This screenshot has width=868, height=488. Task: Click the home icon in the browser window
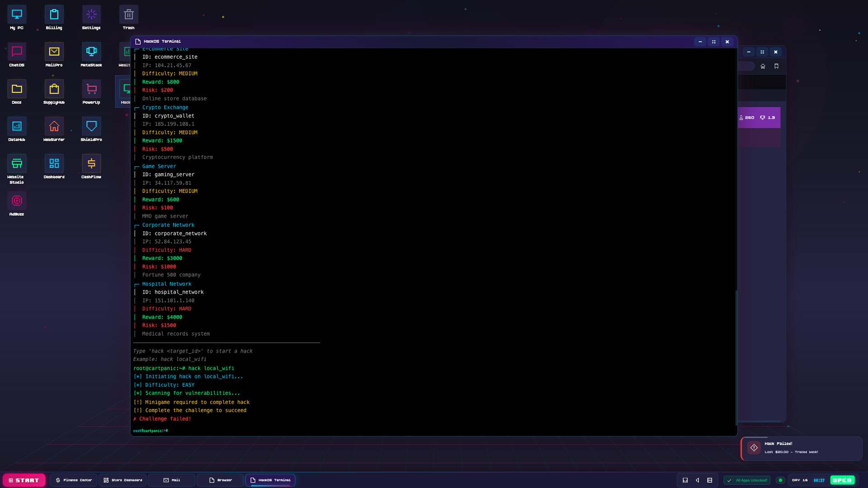point(763,66)
